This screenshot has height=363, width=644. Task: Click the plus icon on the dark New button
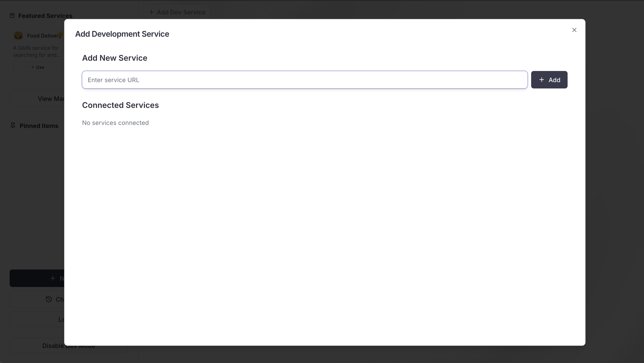[53, 278]
